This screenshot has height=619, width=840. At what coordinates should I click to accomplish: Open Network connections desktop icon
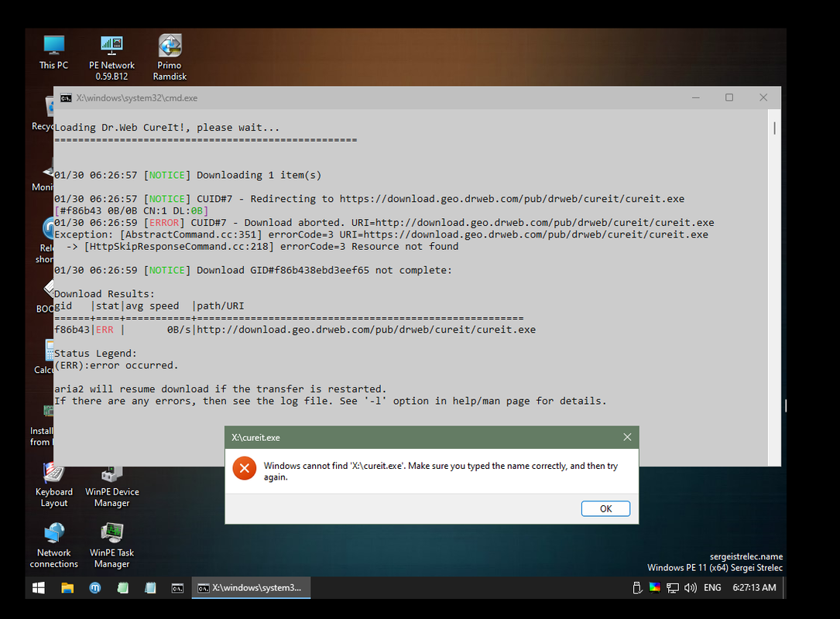53,545
